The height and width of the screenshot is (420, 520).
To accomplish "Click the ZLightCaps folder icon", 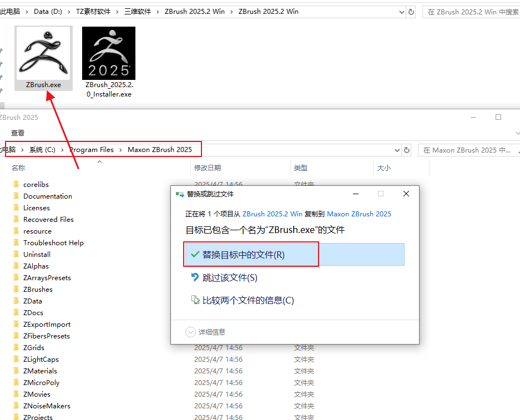I will (16, 359).
